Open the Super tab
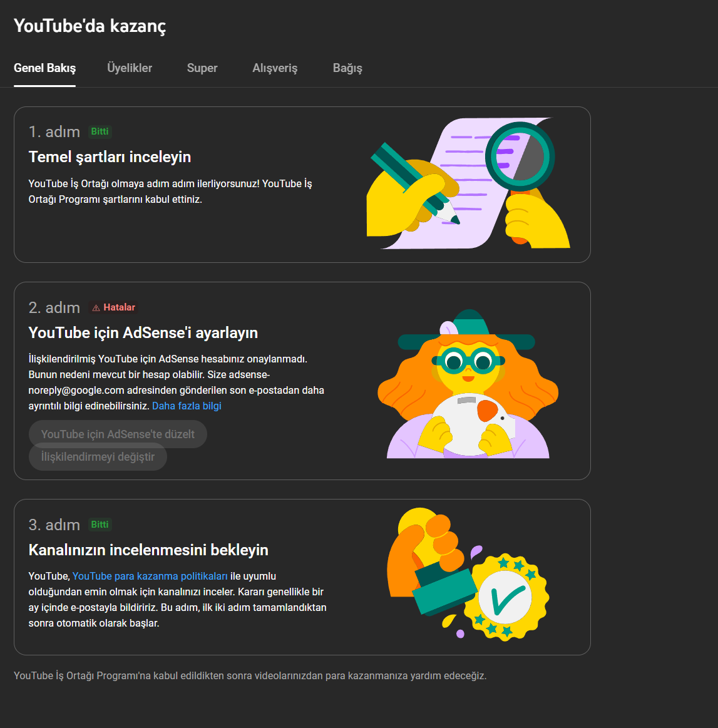The height and width of the screenshot is (728, 718). [202, 68]
